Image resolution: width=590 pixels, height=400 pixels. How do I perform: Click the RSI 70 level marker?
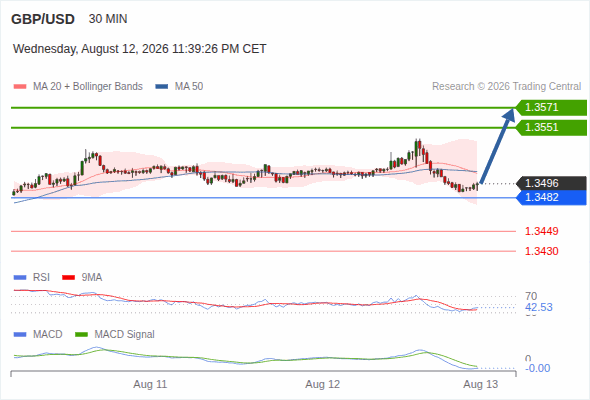coord(531,296)
